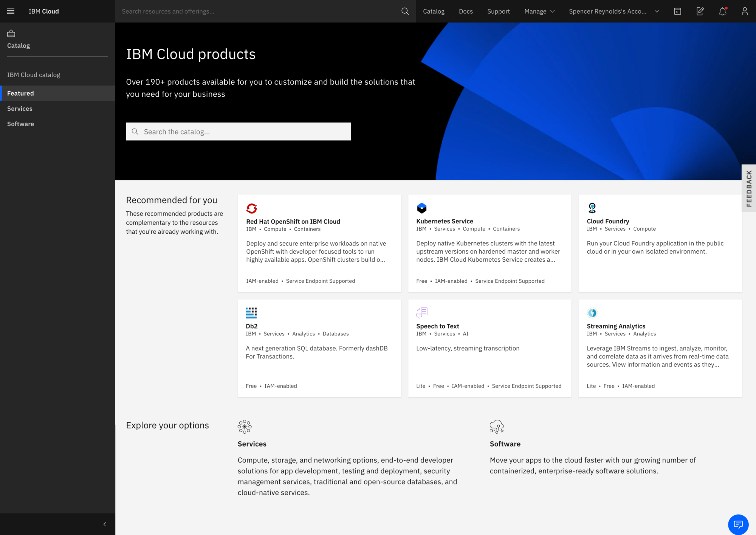Open the IBM Cloud Shell icon
The height and width of the screenshot is (535, 756).
[677, 11]
